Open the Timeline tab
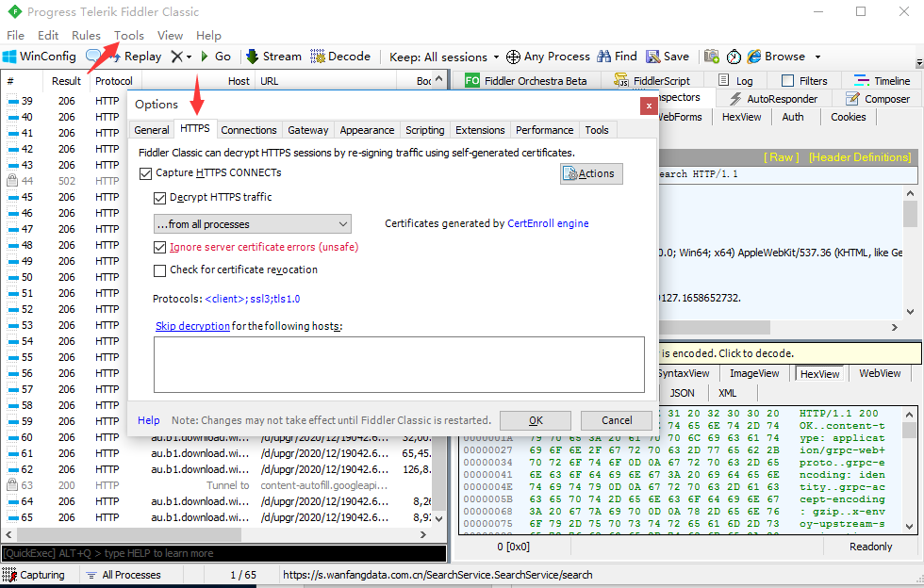 [x=883, y=81]
